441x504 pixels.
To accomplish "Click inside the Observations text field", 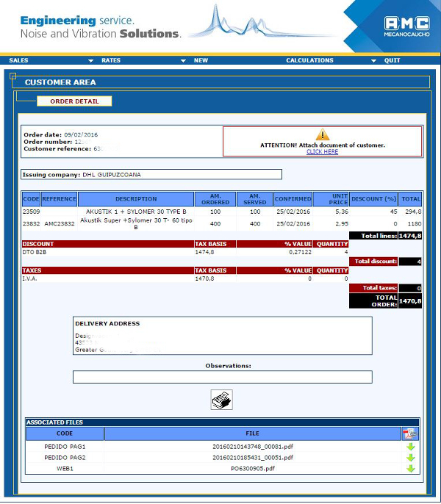I will pos(223,377).
